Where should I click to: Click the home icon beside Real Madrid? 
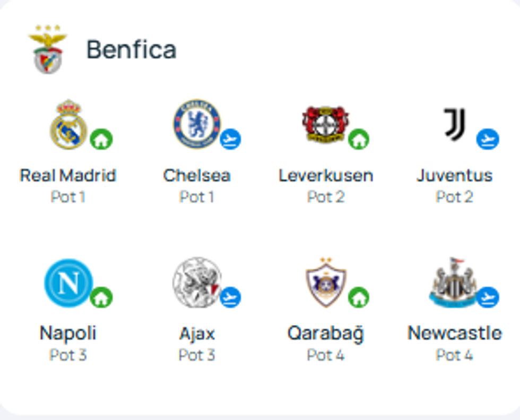[x=101, y=140]
